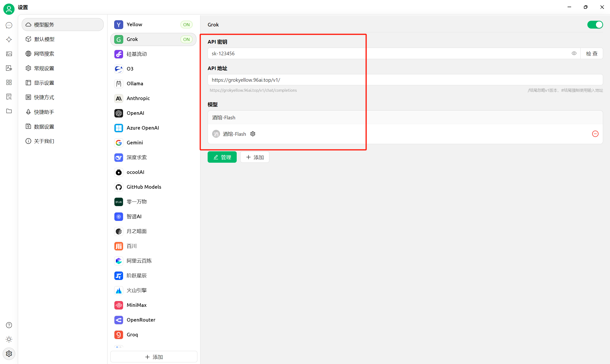
Task: Open the files folder sidebar icon
Action: 9,111
